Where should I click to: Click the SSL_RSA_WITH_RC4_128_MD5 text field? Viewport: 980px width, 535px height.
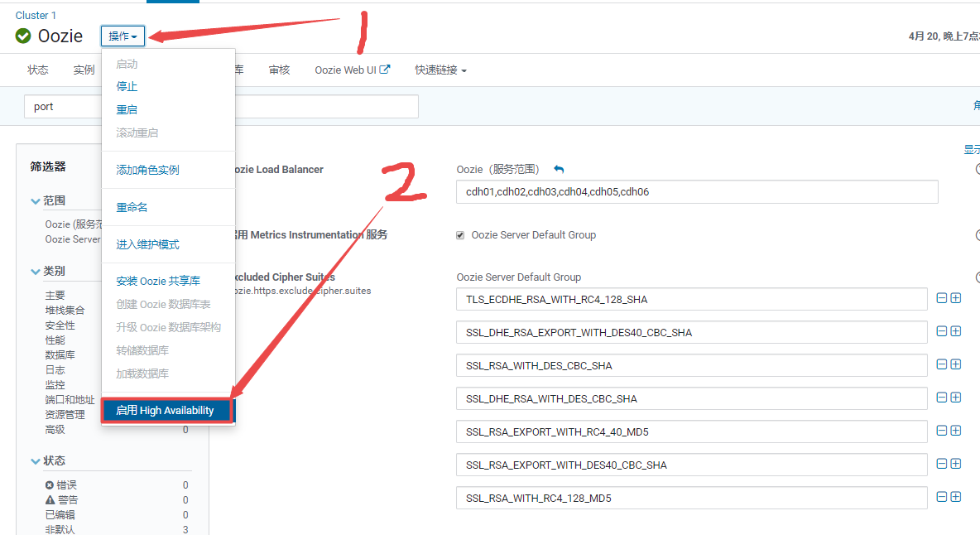[x=691, y=498]
